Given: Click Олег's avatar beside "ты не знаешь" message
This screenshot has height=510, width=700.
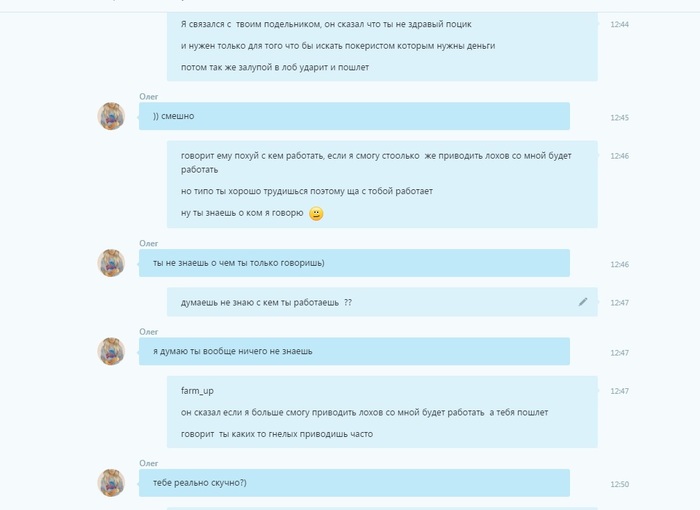Looking at the screenshot, I should coord(111,263).
